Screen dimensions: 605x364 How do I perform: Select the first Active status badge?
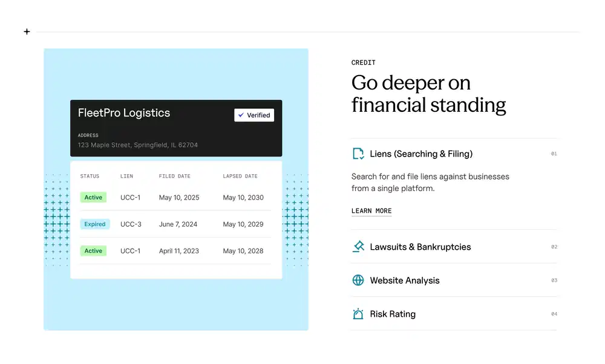[93, 198]
